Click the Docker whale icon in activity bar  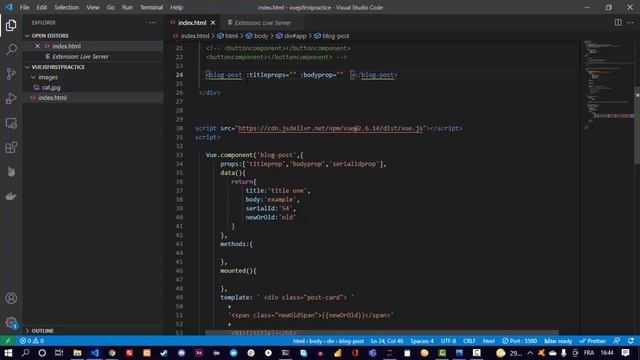point(11,196)
